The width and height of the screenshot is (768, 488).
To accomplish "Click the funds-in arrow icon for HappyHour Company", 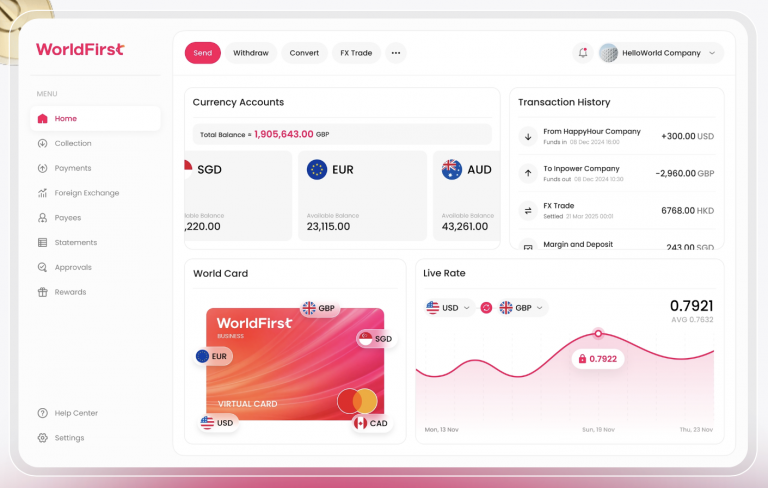I will (528, 136).
